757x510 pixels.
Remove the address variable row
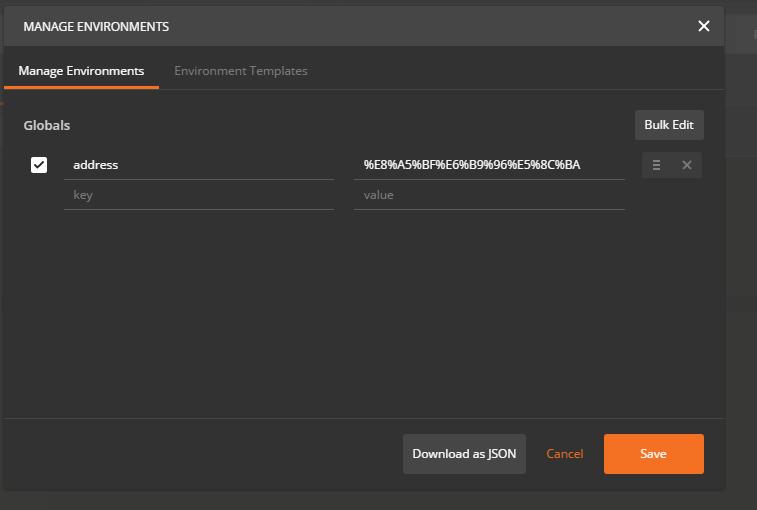(687, 165)
